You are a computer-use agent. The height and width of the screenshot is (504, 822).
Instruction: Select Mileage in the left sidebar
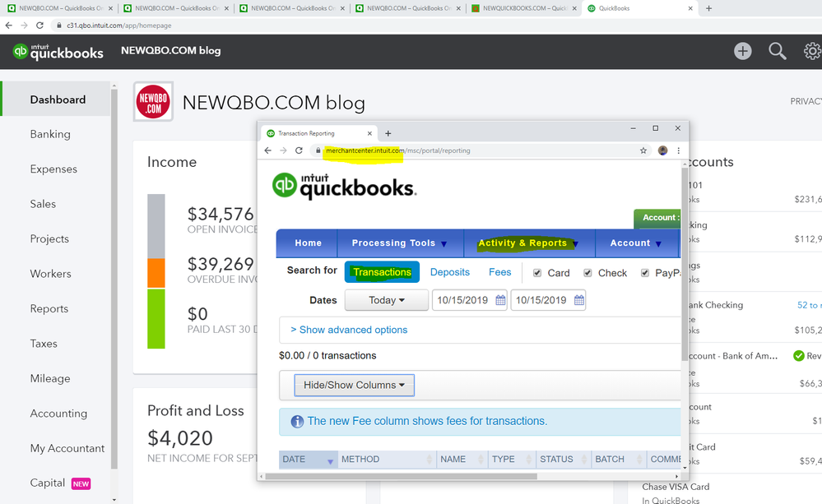pos(51,378)
